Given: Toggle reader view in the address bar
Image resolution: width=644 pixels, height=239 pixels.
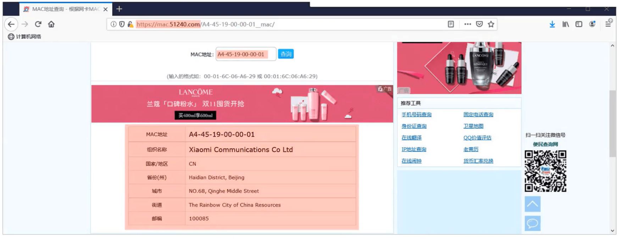Looking at the screenshot, I should 451,24.
